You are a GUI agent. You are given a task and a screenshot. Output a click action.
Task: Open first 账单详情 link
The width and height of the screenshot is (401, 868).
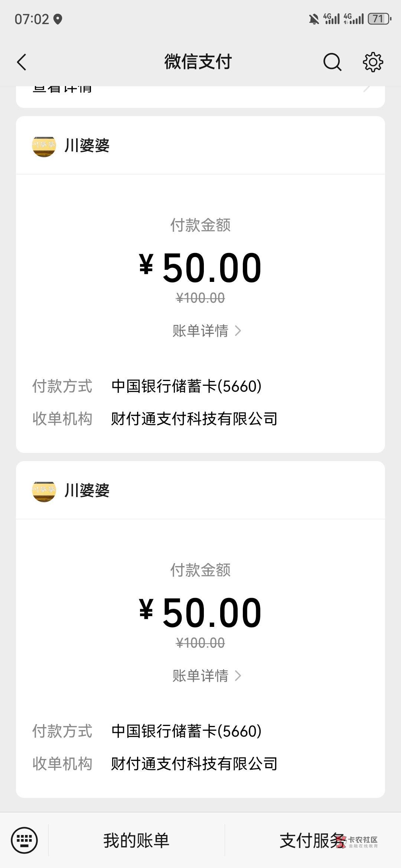pos(200,331)
